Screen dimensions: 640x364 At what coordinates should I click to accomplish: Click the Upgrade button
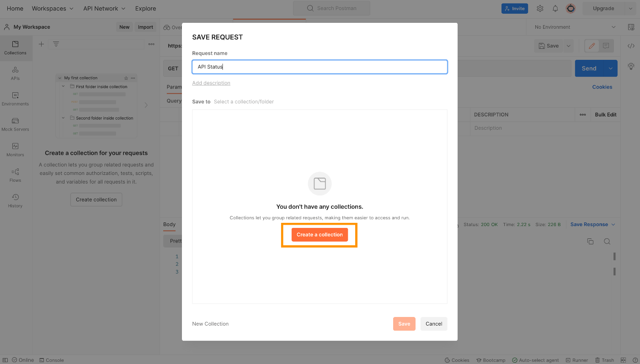click(x=603, y=8)
